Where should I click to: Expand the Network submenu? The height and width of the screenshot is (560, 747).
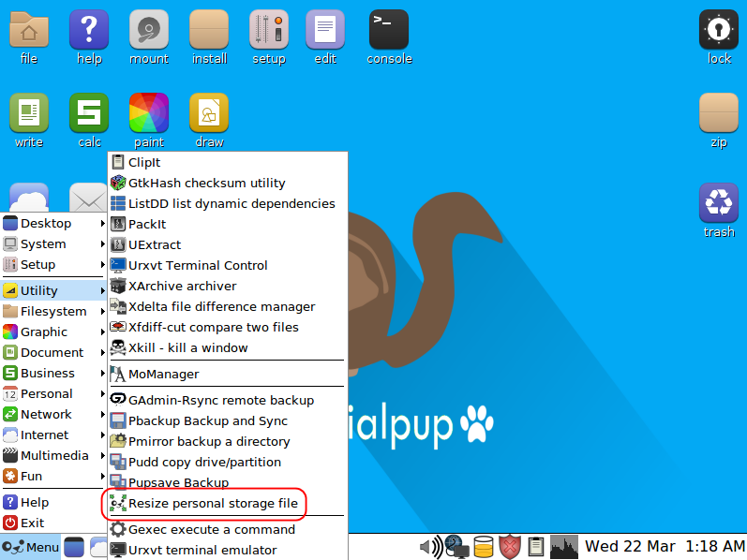tap(53, 414)
